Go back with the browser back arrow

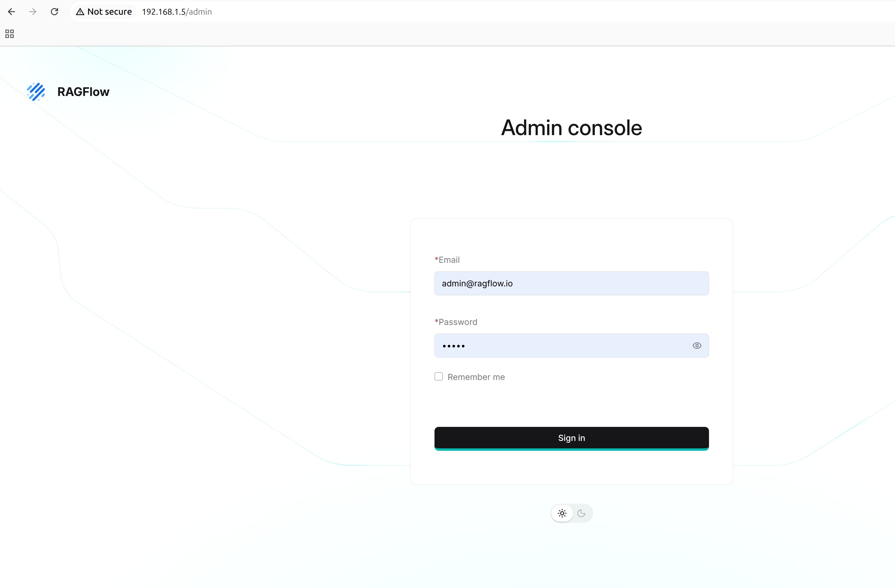(x=12, y=12)
